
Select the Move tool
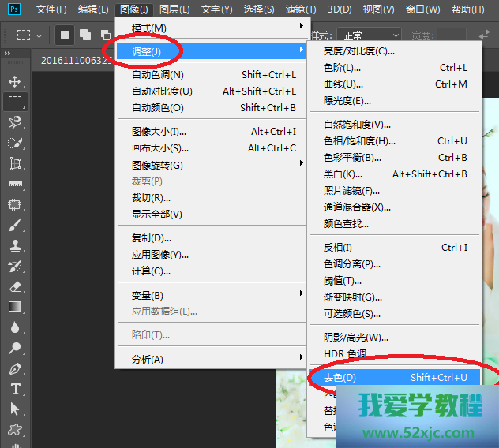click(x=15, y=81)
